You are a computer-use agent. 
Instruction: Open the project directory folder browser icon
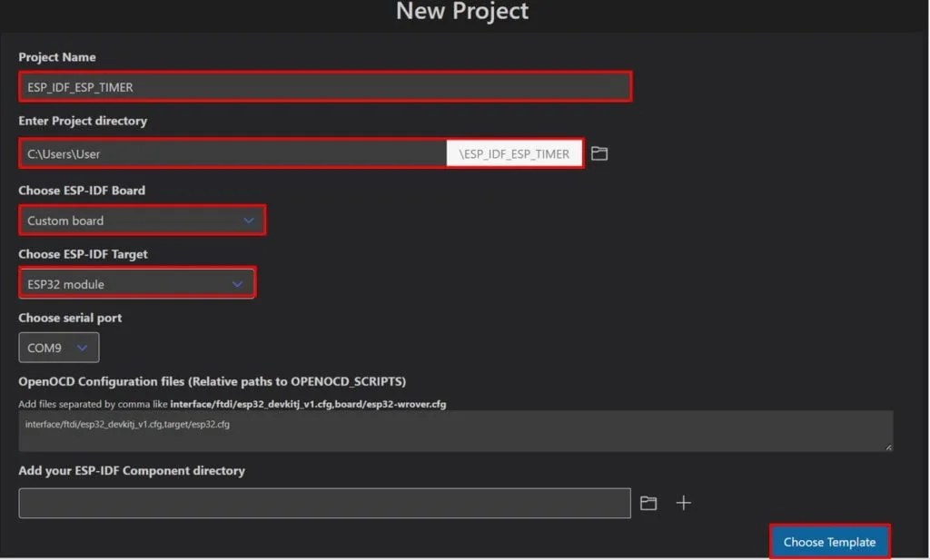click(599, 152)
